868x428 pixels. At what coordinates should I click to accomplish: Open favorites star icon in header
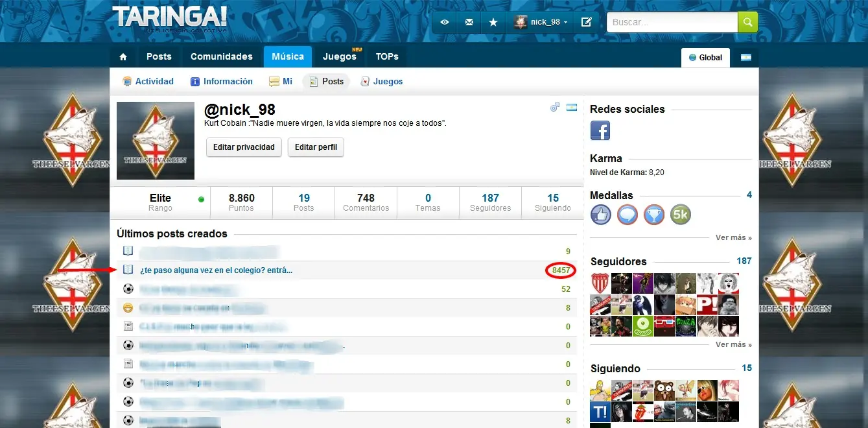click(x=493, y=22)
